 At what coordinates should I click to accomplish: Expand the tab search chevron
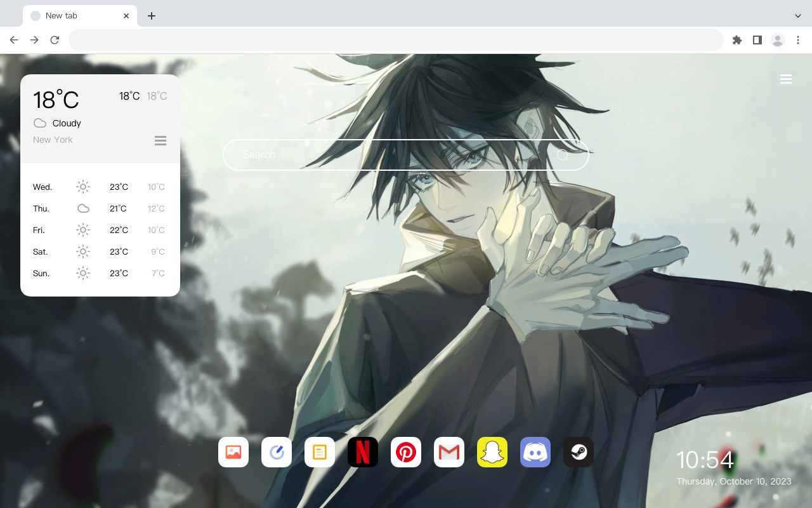click(798, 16)
